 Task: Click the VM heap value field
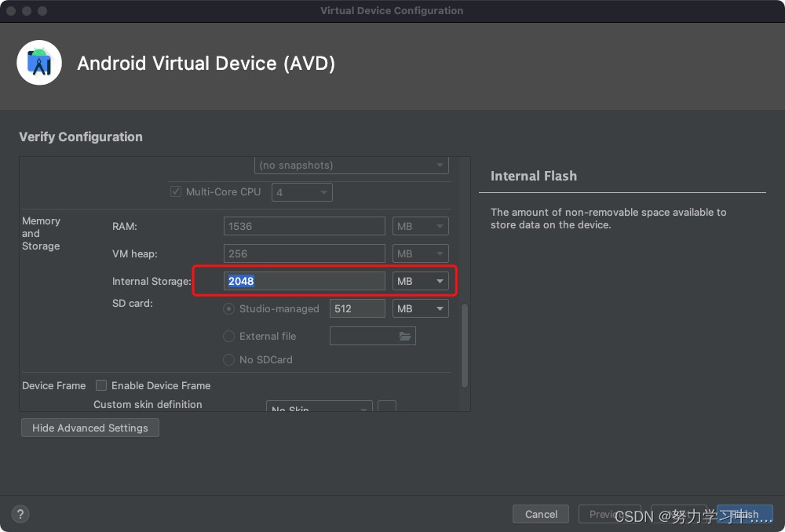(305, 253)
